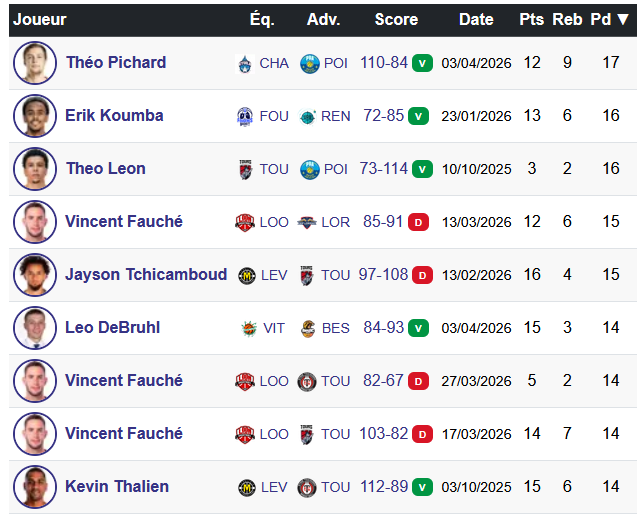This screenshot has height=523, width=637.
Task: Click the FOU team logo in Erik Koumba row
Action: [245, 116]
